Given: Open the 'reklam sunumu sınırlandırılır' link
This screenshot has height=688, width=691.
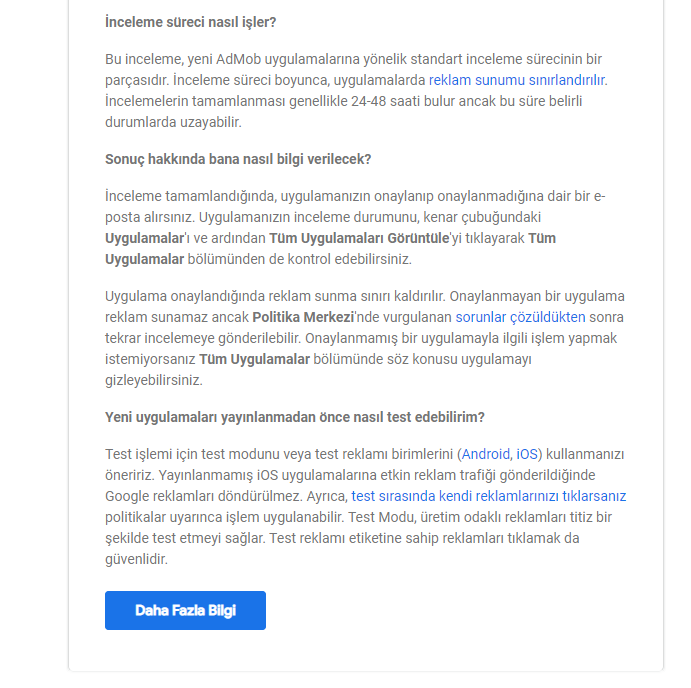Looking at the screenshot, I should tap(516, 80).
